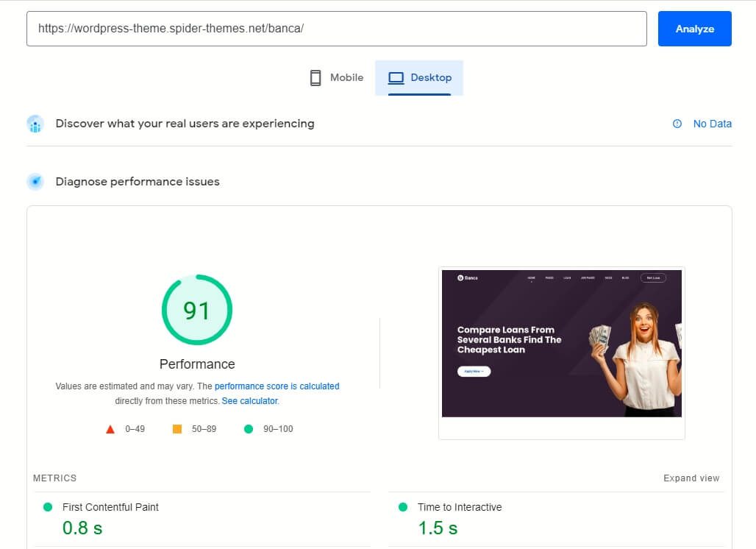Click the Diagnose performance issues icon

(x=35, y=182)
